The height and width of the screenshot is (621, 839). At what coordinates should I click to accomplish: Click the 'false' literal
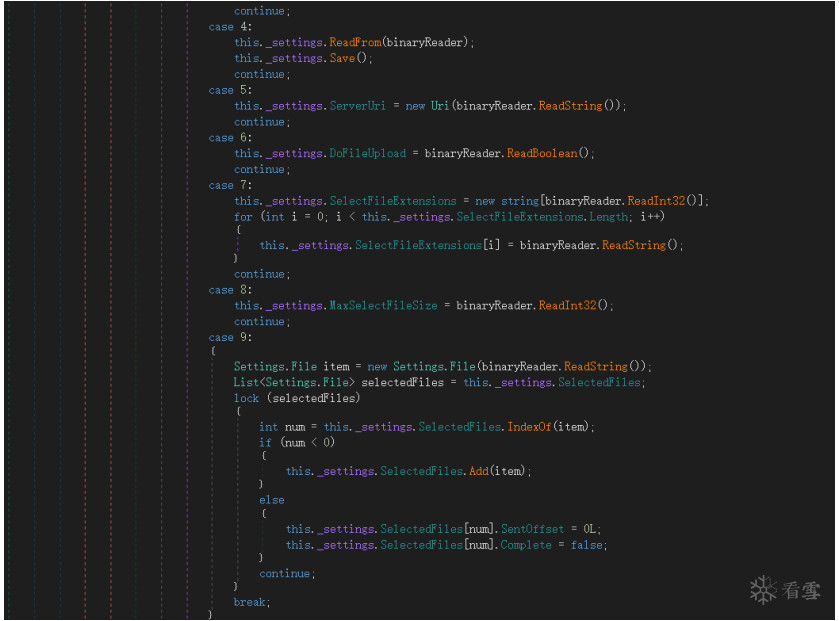[x=586, y=545]
